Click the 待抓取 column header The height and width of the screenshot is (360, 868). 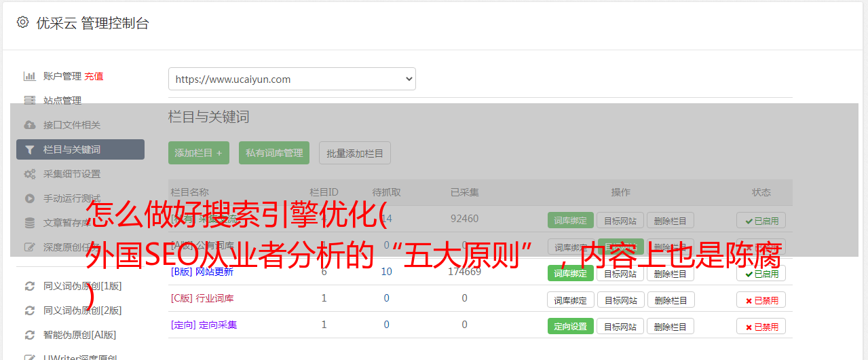click(x=386, y=192)
